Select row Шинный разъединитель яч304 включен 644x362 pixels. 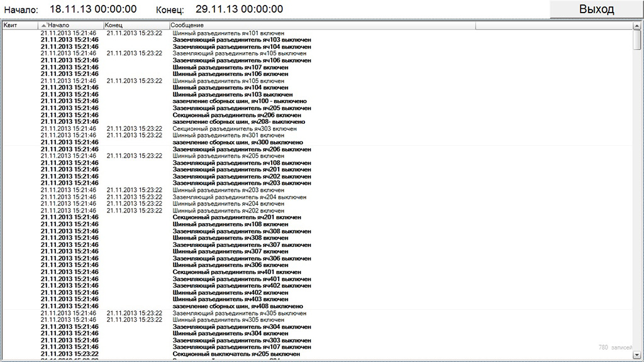pos(317,334)
